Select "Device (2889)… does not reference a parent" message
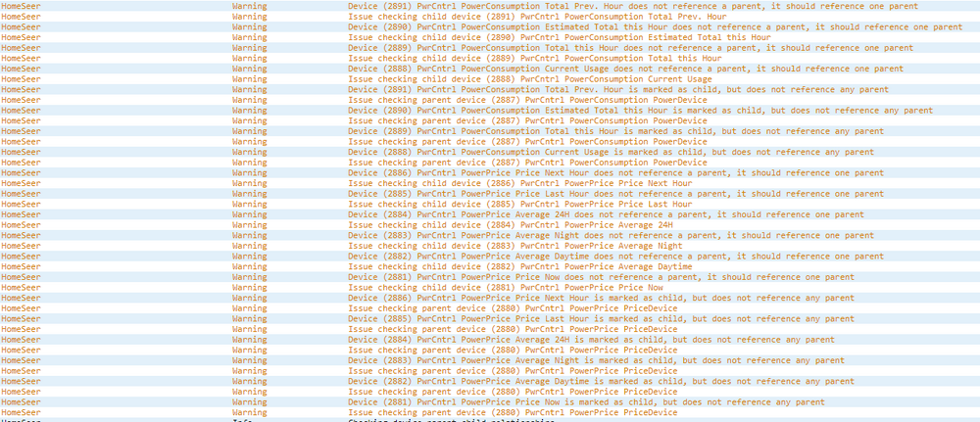Viewport: 980px width, 422px height. pyautogui.click(x=630, y=48)
